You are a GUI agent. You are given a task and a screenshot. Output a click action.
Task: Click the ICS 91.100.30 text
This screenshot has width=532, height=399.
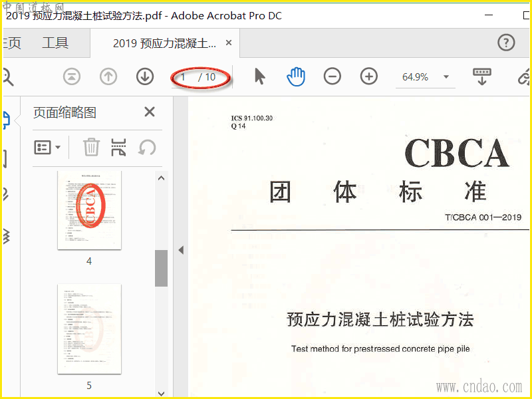click(x=252, y=118)
